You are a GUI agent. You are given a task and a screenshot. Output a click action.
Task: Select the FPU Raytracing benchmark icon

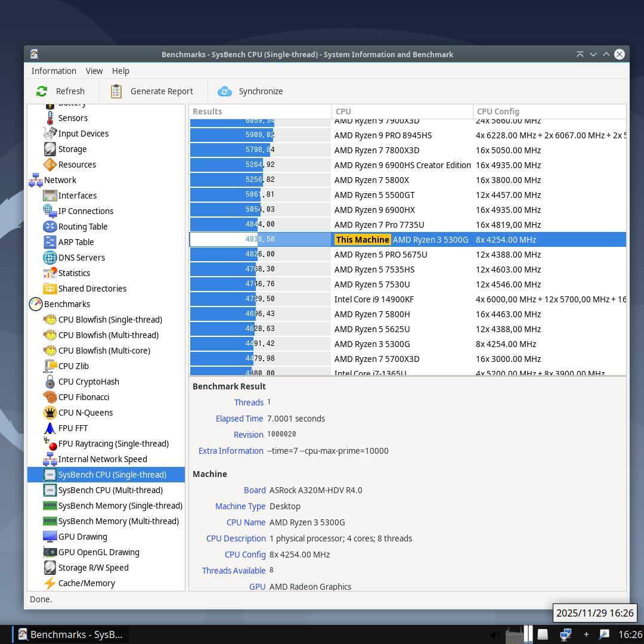coord(50,444)
